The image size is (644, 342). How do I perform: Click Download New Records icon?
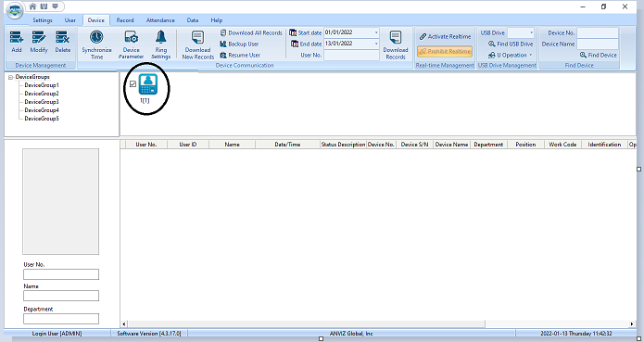click(197, 37)
